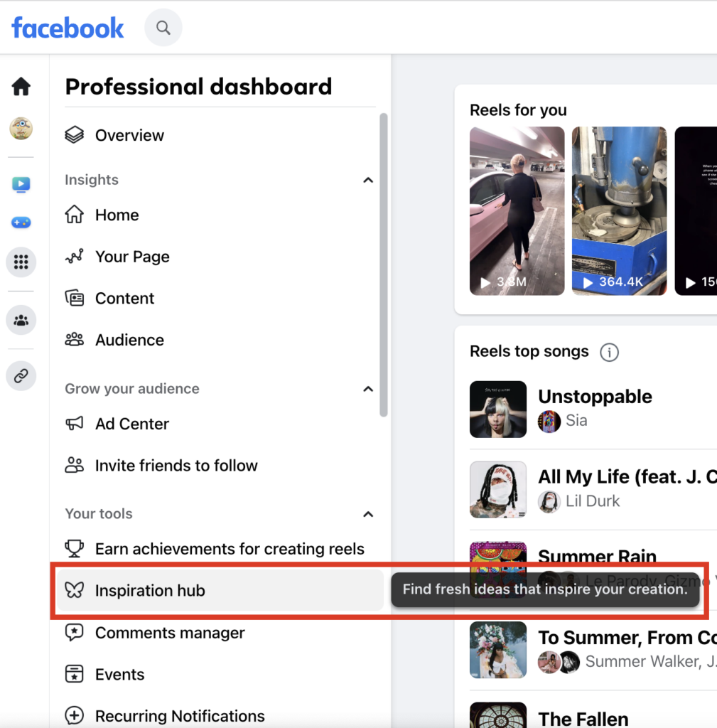This screenshot has width=717, height=728.
Task: Open the create plus icon
Action: click(x=21, y=223)
